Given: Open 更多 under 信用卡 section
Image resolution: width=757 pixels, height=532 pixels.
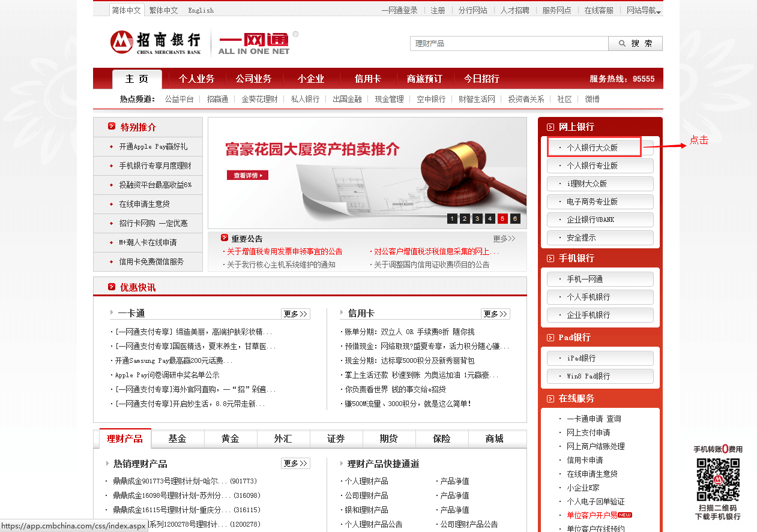Looking at the screenshot, I should (x=495, y=314).
